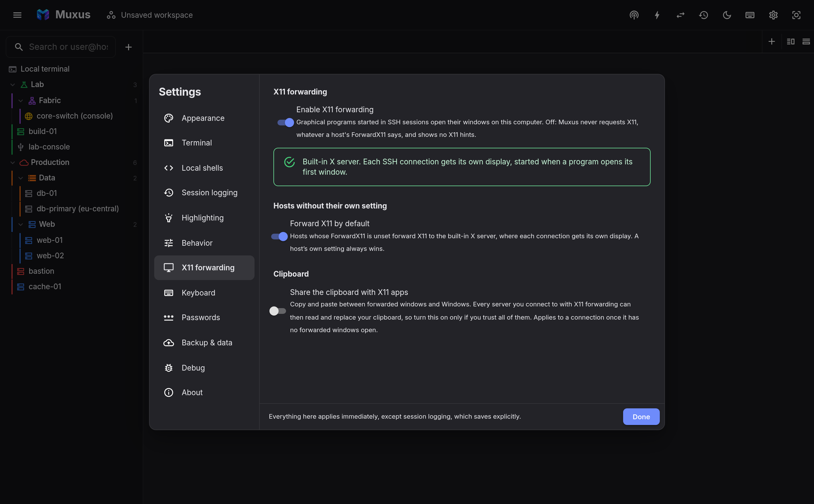Add a new tab with plus icon
The image size is (814, 504).
pos(772,41)
